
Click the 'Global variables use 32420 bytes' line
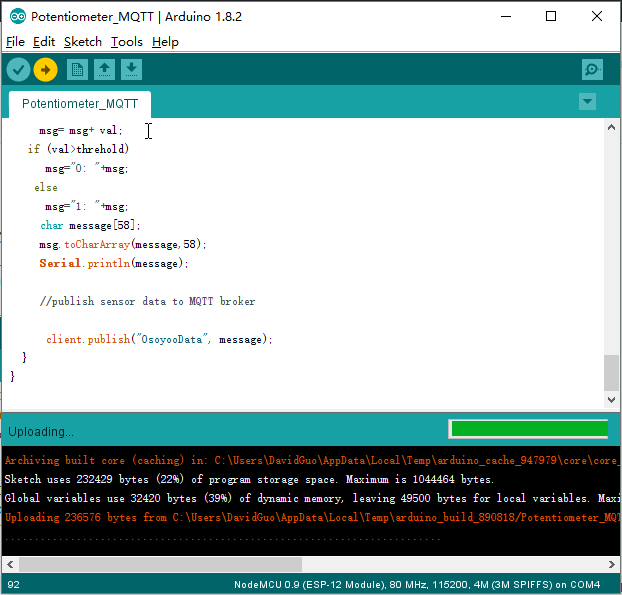click(x=311, y=498)
